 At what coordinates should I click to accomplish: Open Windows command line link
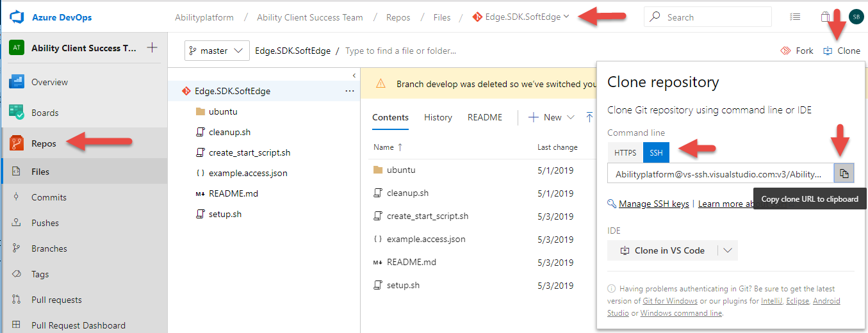(681, 313)
